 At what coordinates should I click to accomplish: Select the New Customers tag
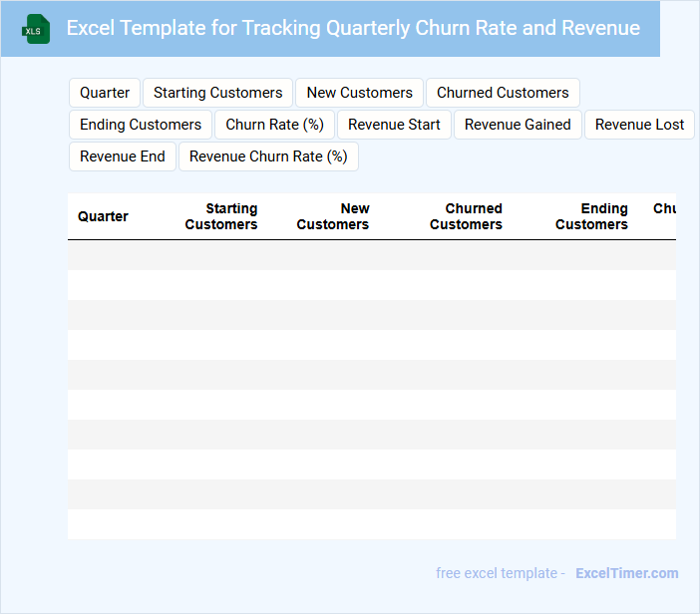[x=359, y=93]
